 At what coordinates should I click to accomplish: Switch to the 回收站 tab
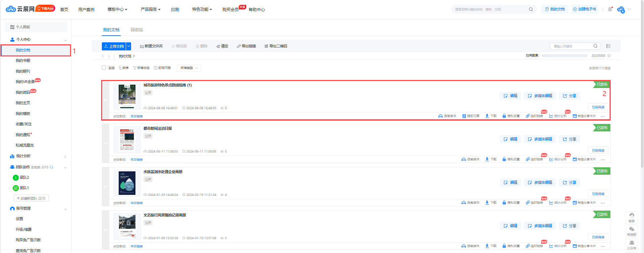click(x=137, y=30)
